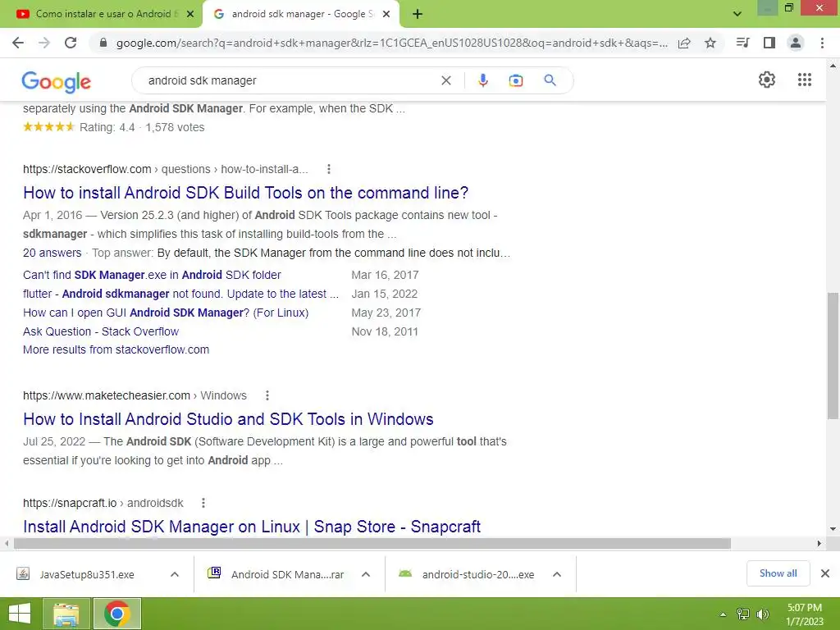Click the browser forward arrow

click(44, 43)
